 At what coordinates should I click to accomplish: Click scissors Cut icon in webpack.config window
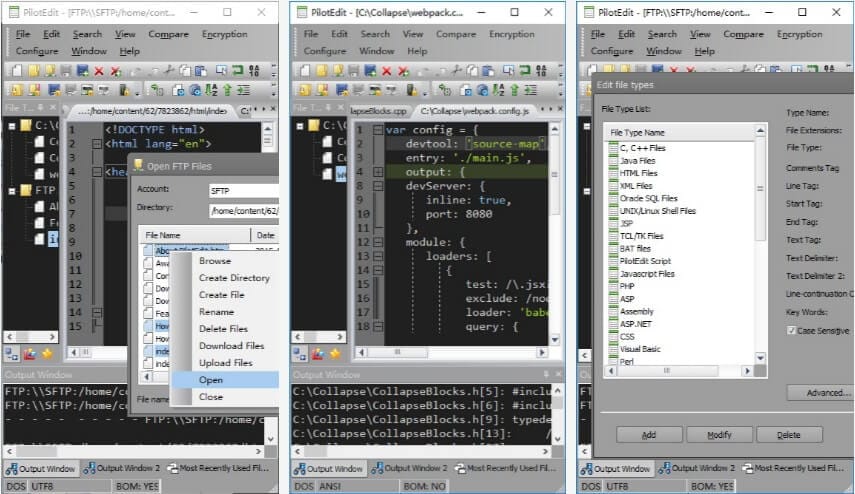coord(456,70)
